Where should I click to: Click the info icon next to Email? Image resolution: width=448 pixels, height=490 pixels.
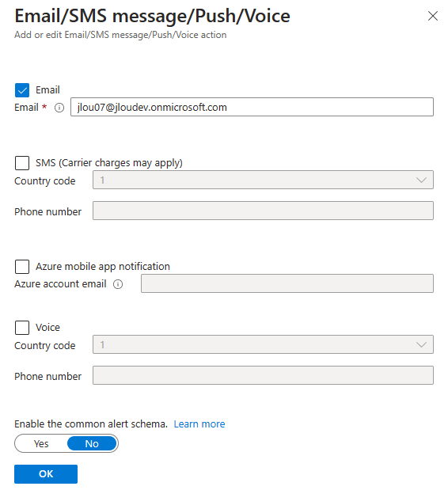[x=59, y=108]
